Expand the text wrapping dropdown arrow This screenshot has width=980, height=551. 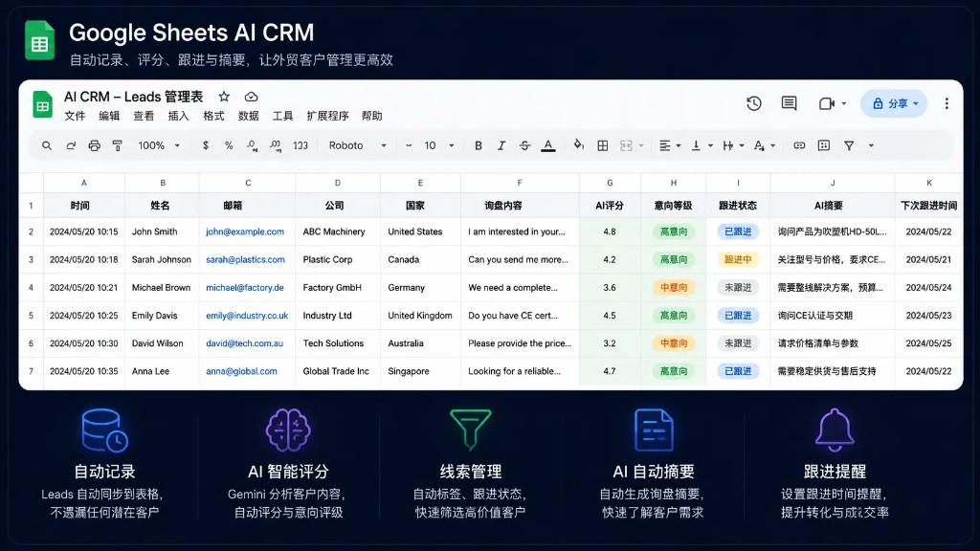742,146
